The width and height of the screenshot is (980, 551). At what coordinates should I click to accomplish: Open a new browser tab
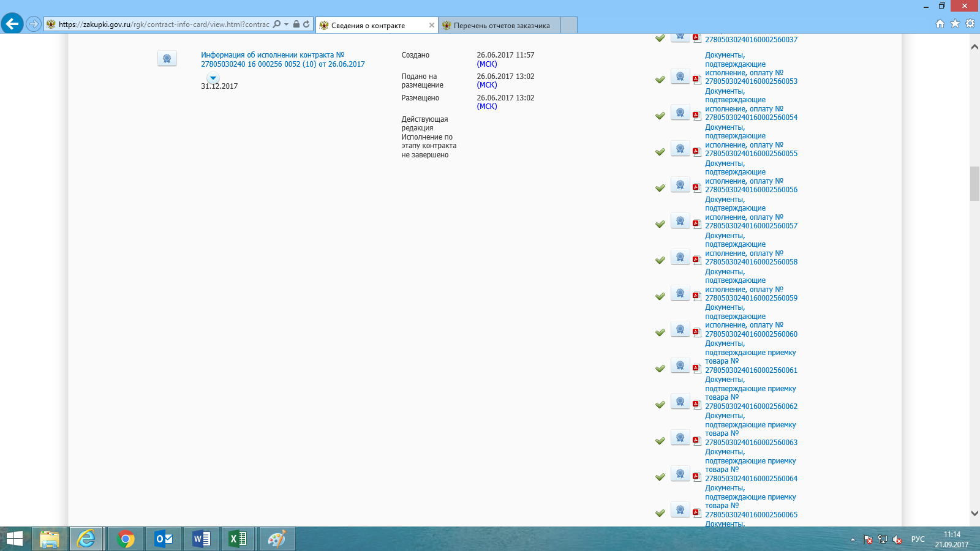[x=569, y=25]
